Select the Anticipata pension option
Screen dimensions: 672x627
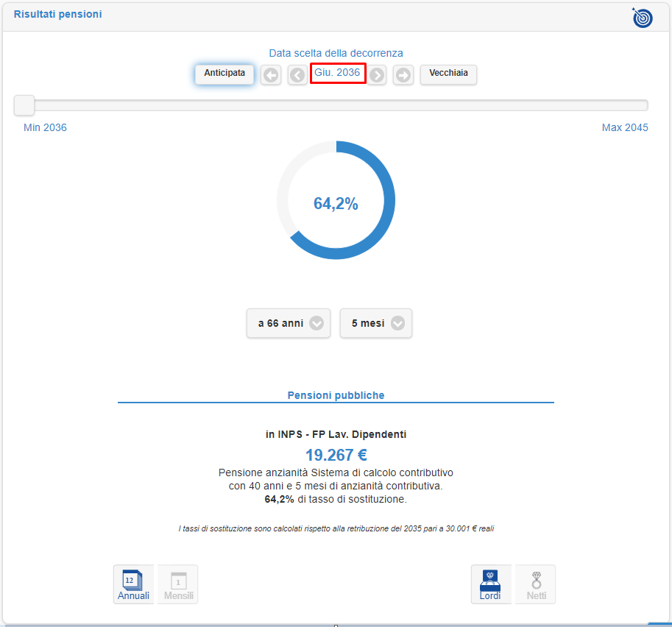(224, 74)
